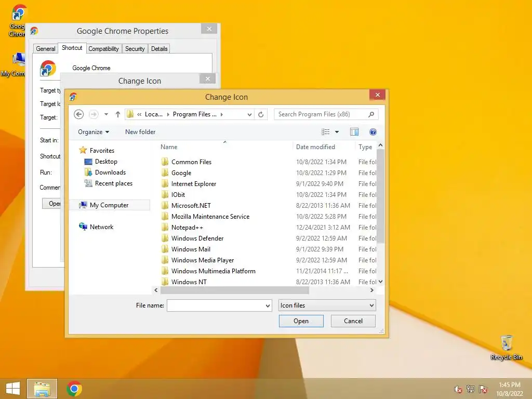
Task: Select the Windows Multimedia Platform folder
Action: (x=268, y=271)
